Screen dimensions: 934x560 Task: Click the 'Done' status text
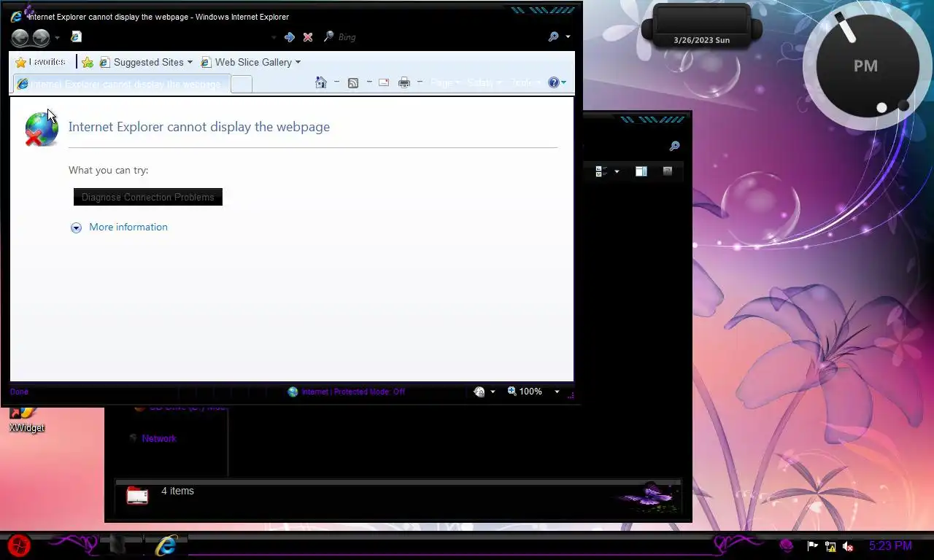(x=19, y=392)
